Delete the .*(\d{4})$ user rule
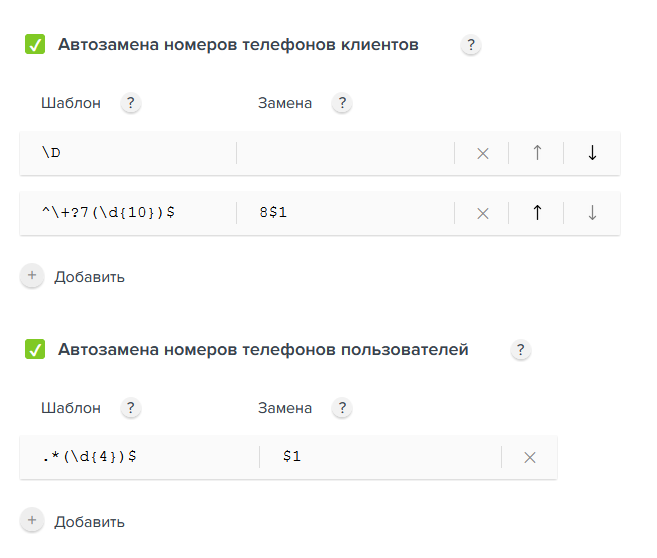Screen dimensions: 657x558 point(530,457)
